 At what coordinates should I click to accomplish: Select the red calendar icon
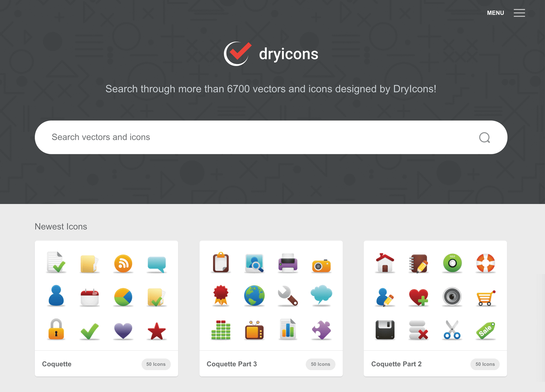point(89,297)
